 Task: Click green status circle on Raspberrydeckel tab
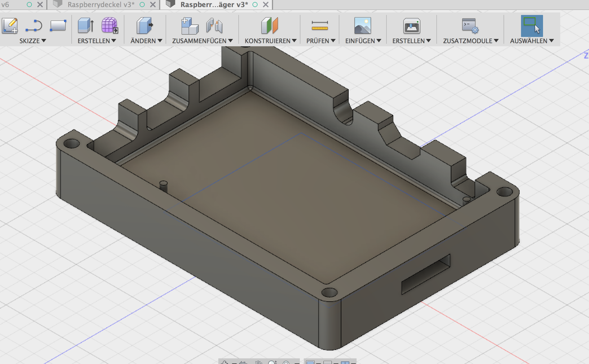142,5
